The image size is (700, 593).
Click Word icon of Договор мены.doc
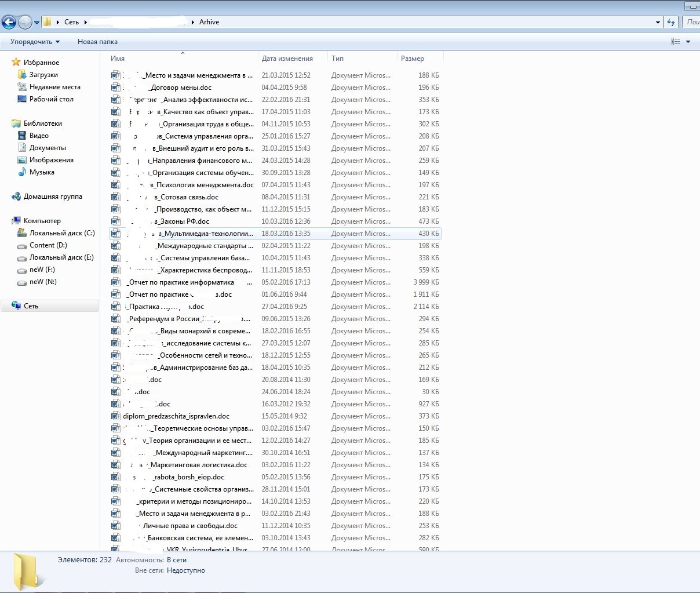pos(115,88)
